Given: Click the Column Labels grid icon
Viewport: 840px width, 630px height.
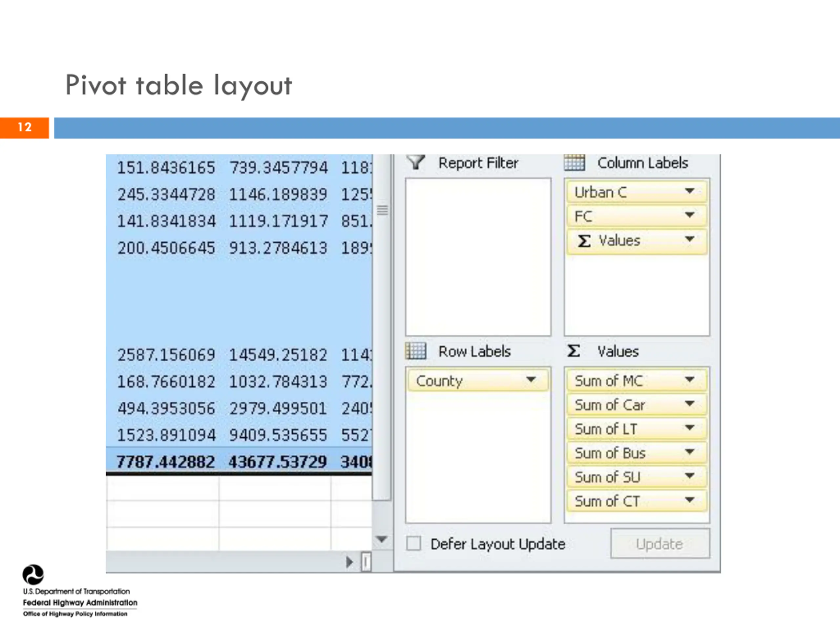Looking at the screenshot, I should [574, 162].
